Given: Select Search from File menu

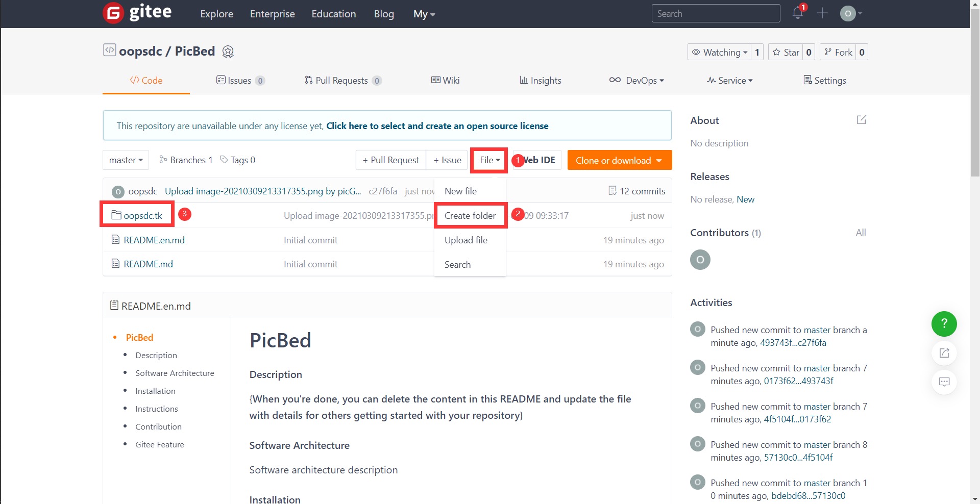Looking at the screenshot, I should click(x=470, y=264).
